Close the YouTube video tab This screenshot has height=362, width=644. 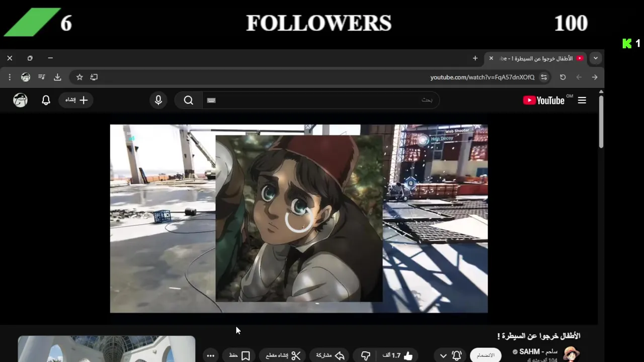click(491, 58)
